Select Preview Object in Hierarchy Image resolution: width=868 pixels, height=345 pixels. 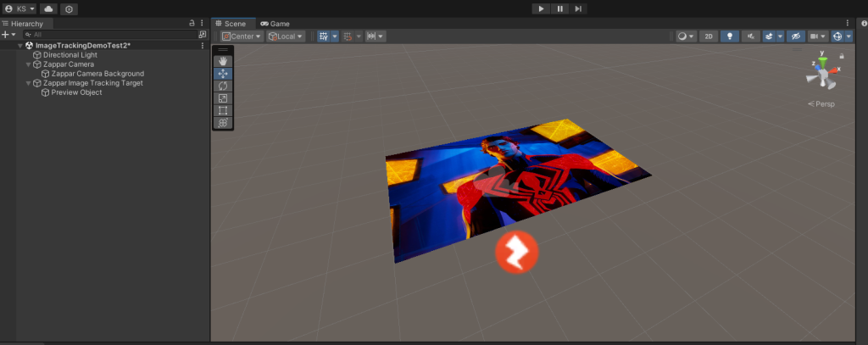pos(76,92)
